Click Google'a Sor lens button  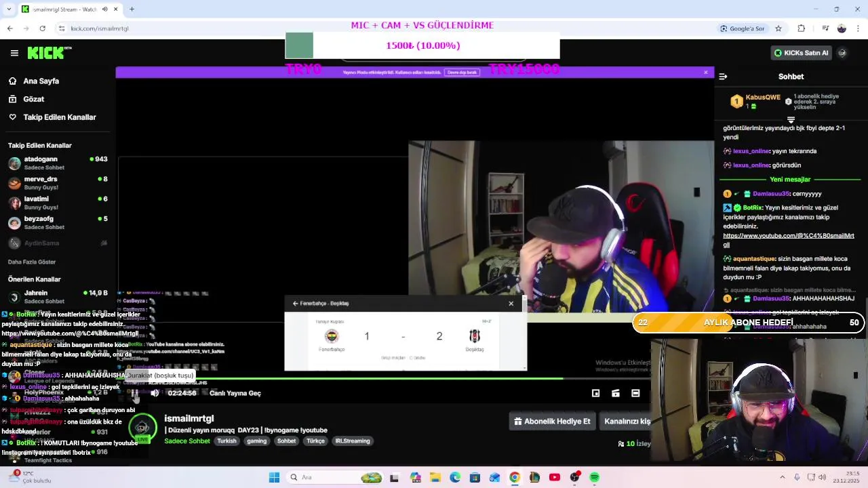743,28
